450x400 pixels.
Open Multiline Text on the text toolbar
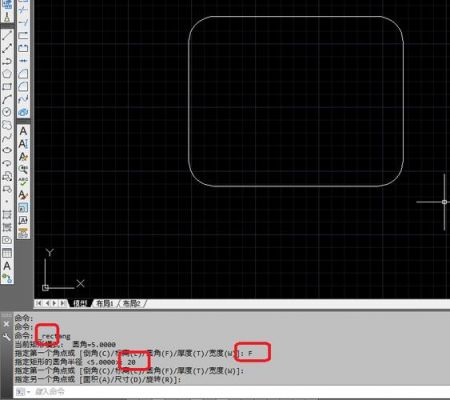[x=23, y=131]
